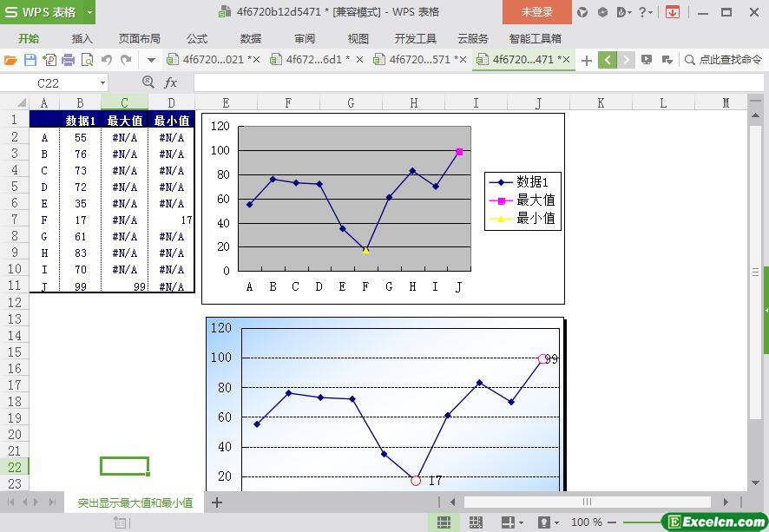Click the export to PDF icon
Screen dimensions: 769x532
point(49,60)
